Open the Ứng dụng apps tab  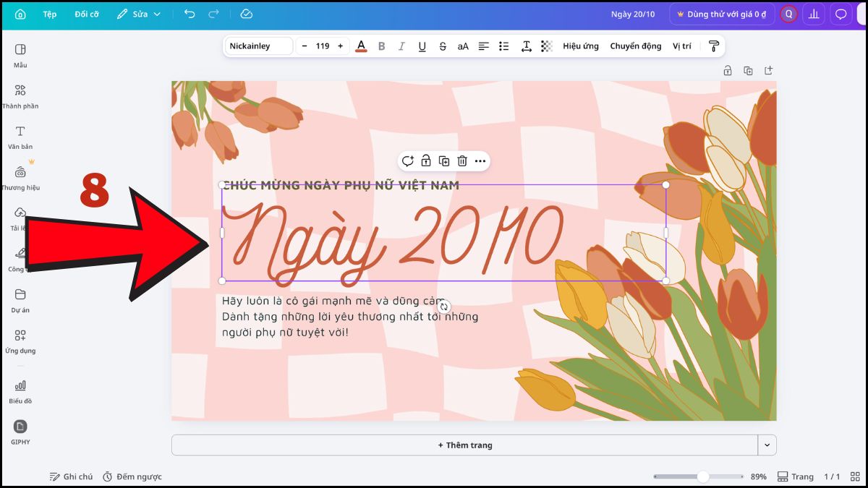(x=20, y=342)
